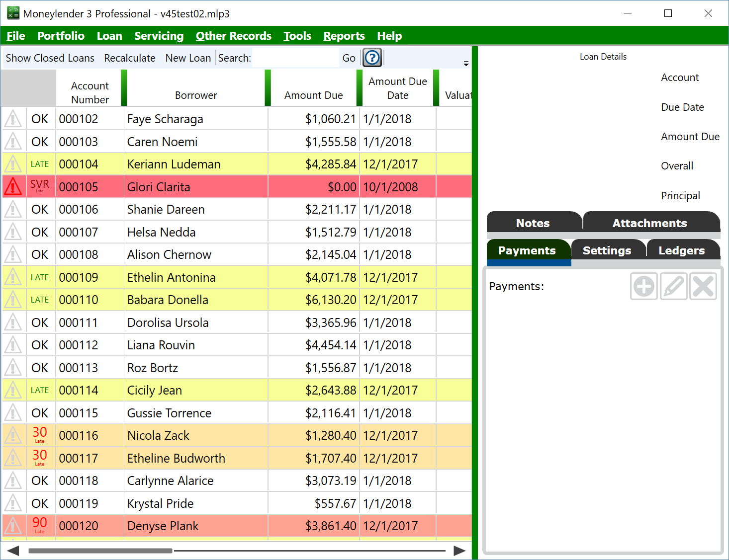Click warning triangle icon for Dorolisa Ursola
729x560 pixels.
point(13,322)
